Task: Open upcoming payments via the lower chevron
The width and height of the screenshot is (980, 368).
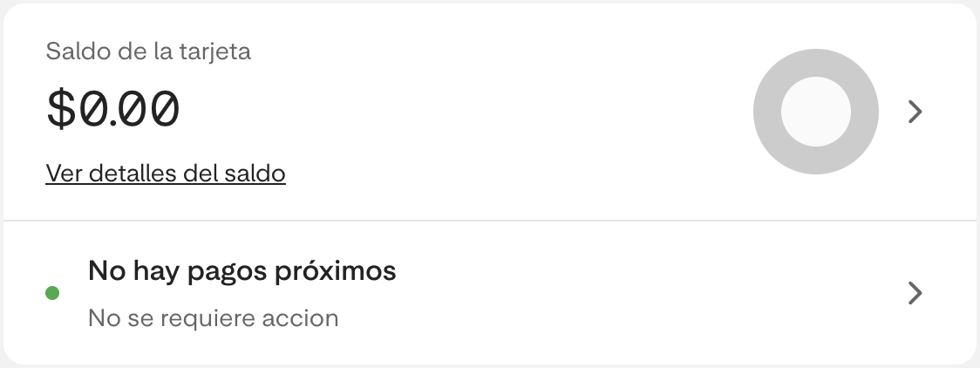Action: tap(915, 293)
